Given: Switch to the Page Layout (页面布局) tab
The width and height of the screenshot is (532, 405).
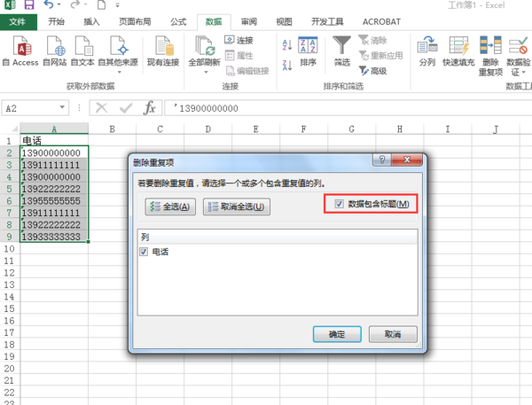Looking at the screenshot, I should coord(135,21).
